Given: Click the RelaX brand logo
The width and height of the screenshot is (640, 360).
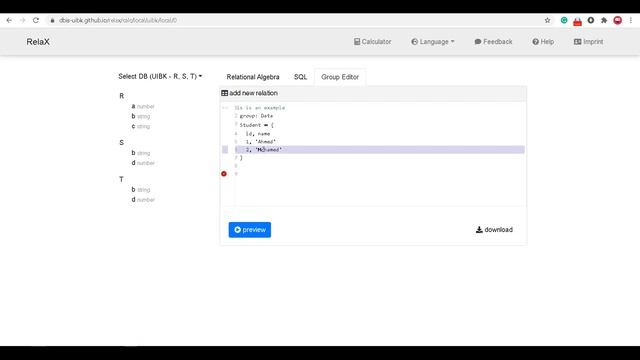Looking at the screenshot, I should click(38, 42).
